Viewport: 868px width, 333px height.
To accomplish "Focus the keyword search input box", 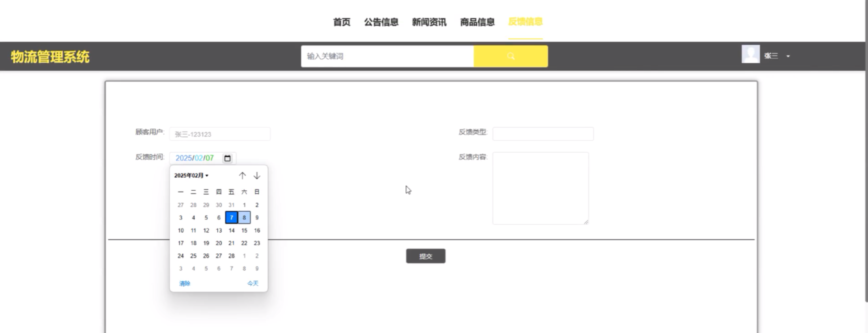I will (387, 56).
